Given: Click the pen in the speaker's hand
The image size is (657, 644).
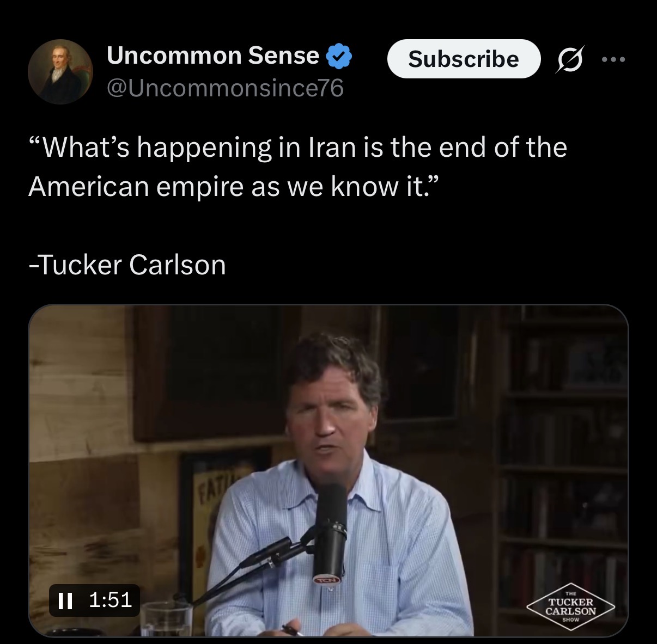Looking at the screenshot, I should [293, 629].
